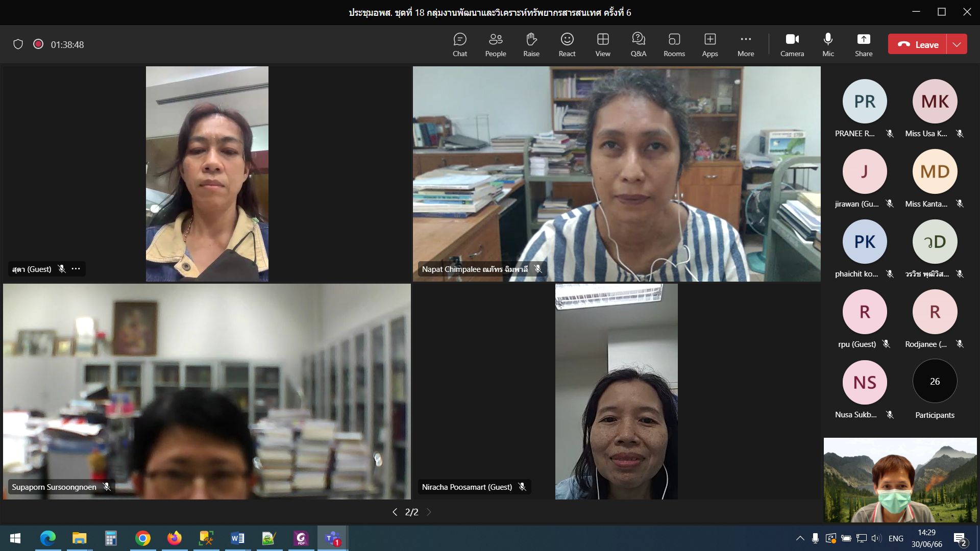This screenshot has height=551, width=980.
Task: Toggle the Camera off
Action: (792, 44)
